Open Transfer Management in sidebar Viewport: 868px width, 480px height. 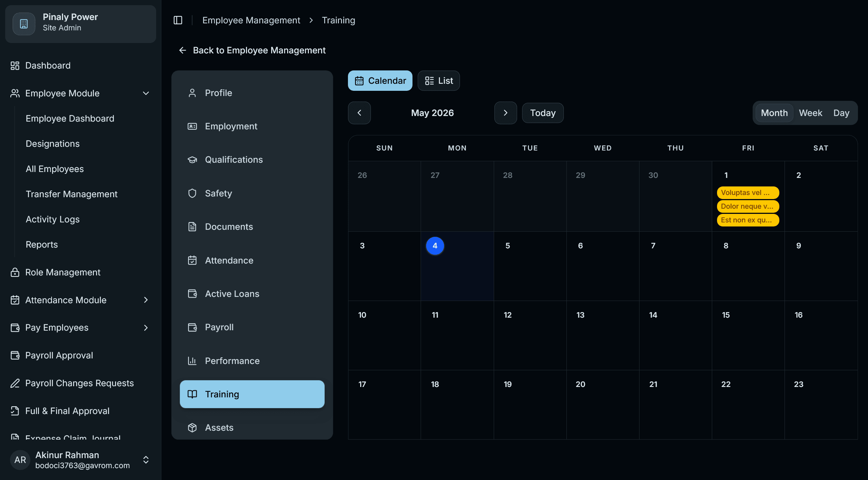[x=72, y=194]
